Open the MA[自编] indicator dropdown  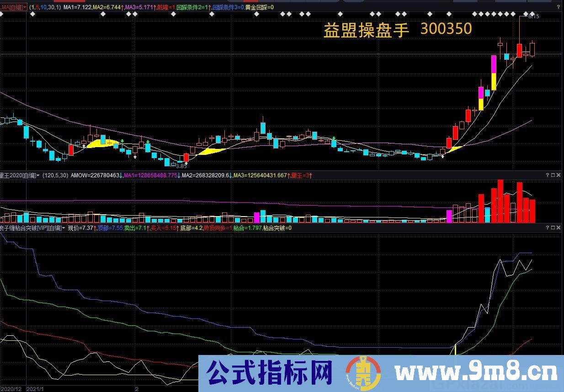[25, 7]
